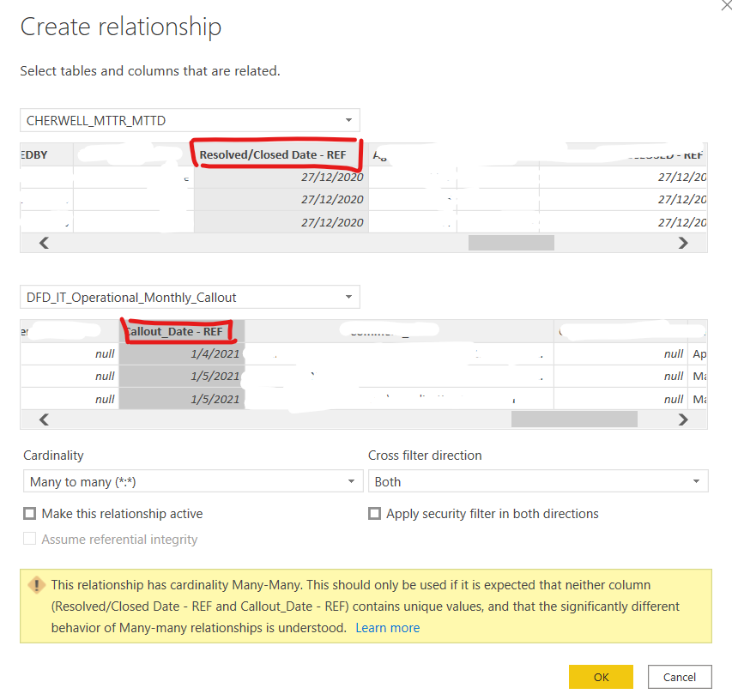The image size is (732, 700).
Task: Click the warning icon in the yellow notice
Action: (36, 585)
